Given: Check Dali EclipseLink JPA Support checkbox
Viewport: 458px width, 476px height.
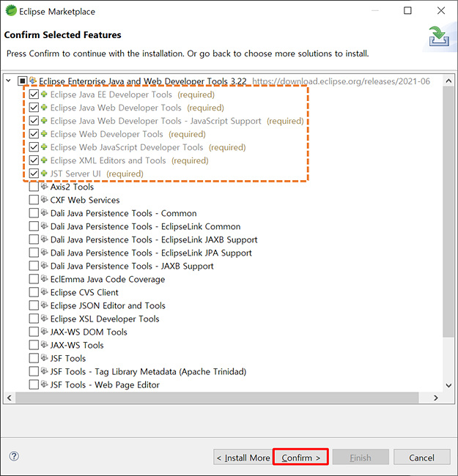Looking at the screenshot, I should point(34,253).
